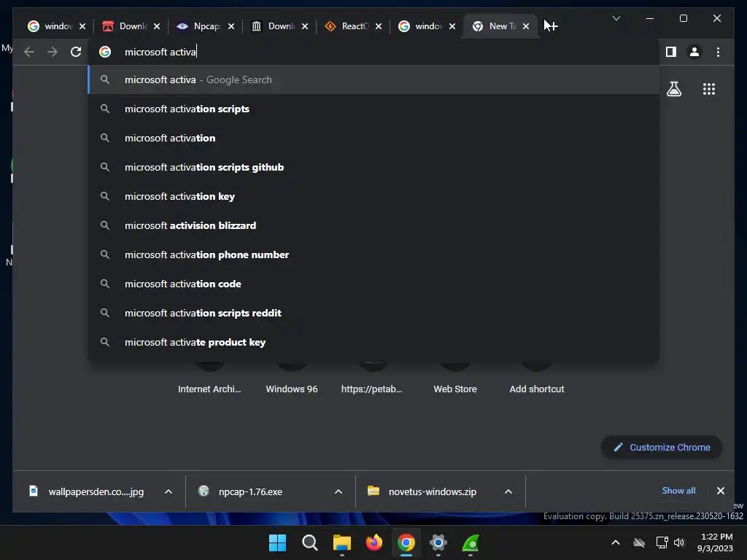
Task: Open the green app taskbar icon
Action: tap(471, 542)
